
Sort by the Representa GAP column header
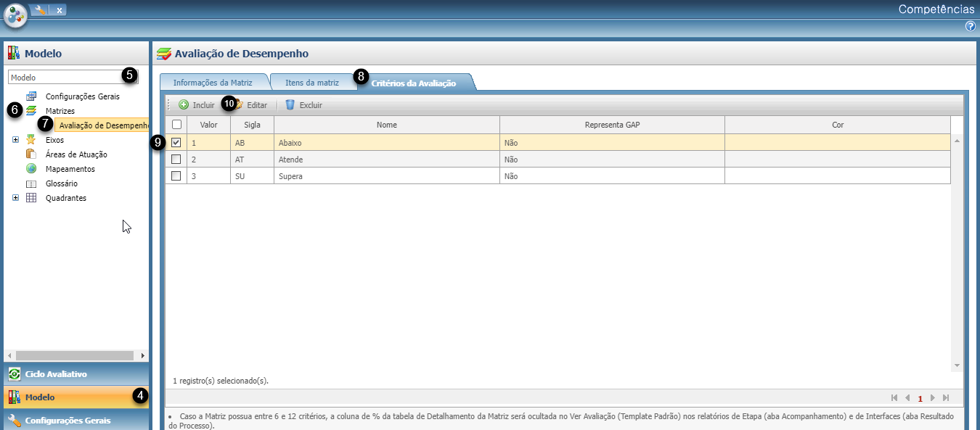612,125
